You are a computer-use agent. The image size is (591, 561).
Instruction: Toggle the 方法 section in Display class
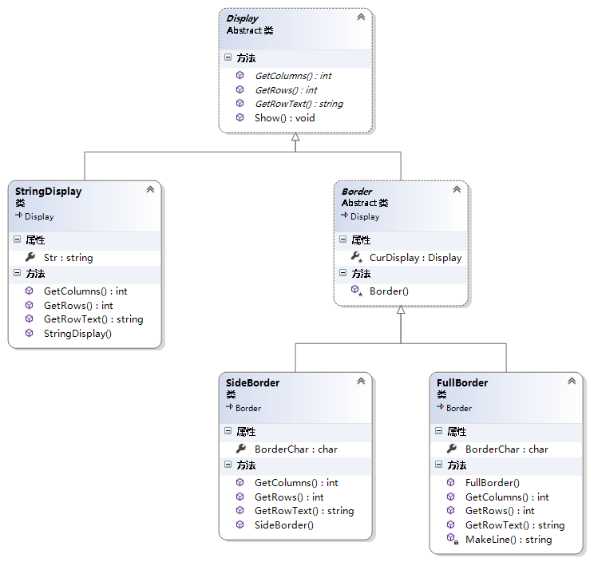coord(228,57)
